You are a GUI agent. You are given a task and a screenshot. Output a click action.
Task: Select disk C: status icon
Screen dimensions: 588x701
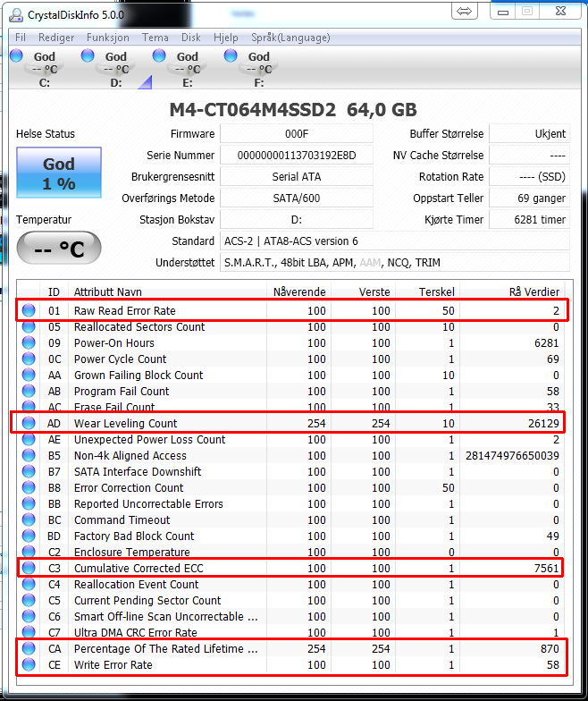pos(16,55)
